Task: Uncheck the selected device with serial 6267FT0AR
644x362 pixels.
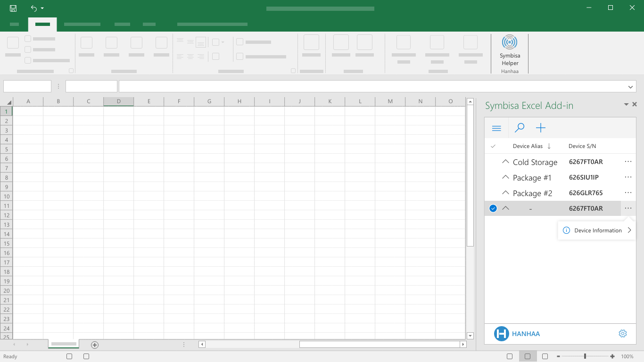Action: click(x=493, y=208)
